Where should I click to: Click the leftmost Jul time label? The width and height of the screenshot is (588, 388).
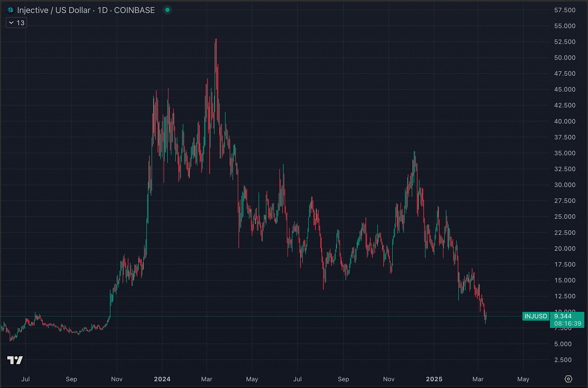tap(25, 379)
